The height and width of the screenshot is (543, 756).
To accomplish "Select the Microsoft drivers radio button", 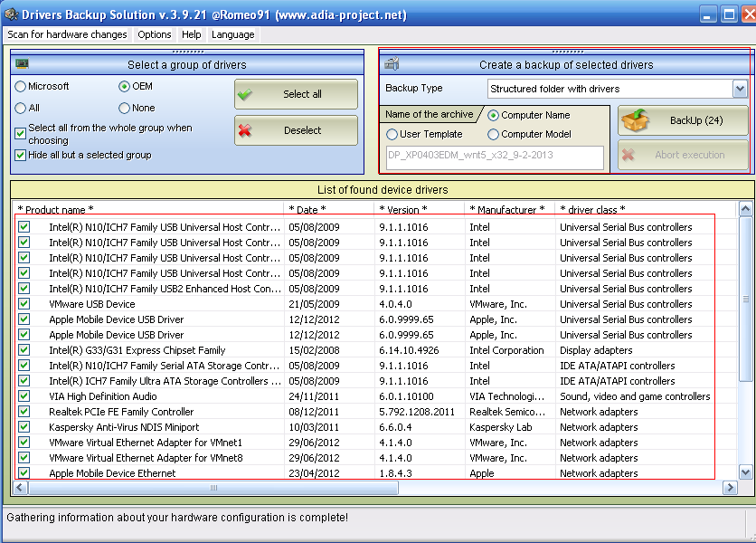I will [20, 86].
